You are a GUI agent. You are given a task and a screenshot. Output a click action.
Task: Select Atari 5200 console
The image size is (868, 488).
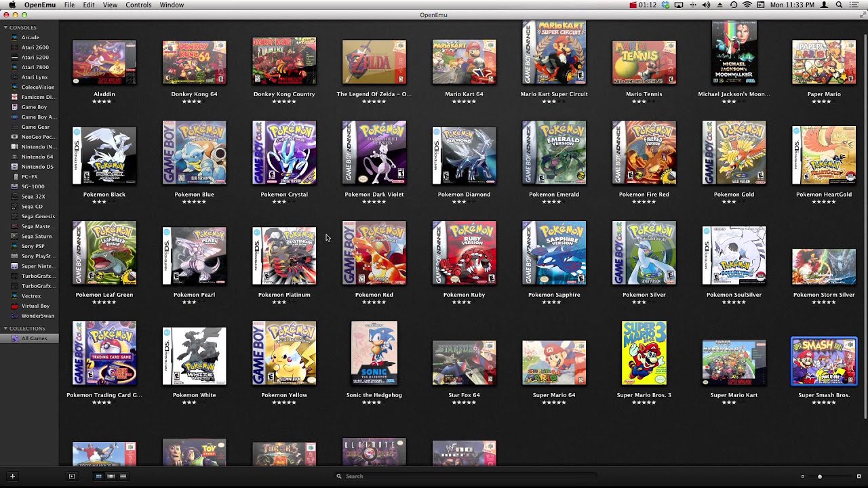coord(29,58)
